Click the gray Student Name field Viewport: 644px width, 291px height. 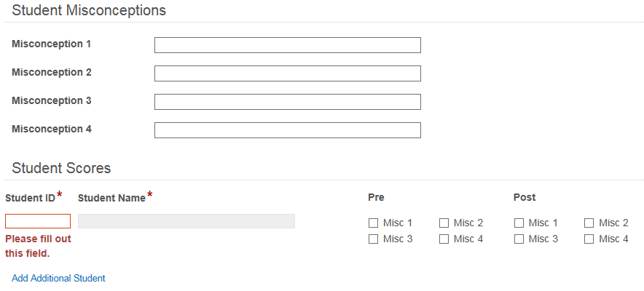click(186, 221)
